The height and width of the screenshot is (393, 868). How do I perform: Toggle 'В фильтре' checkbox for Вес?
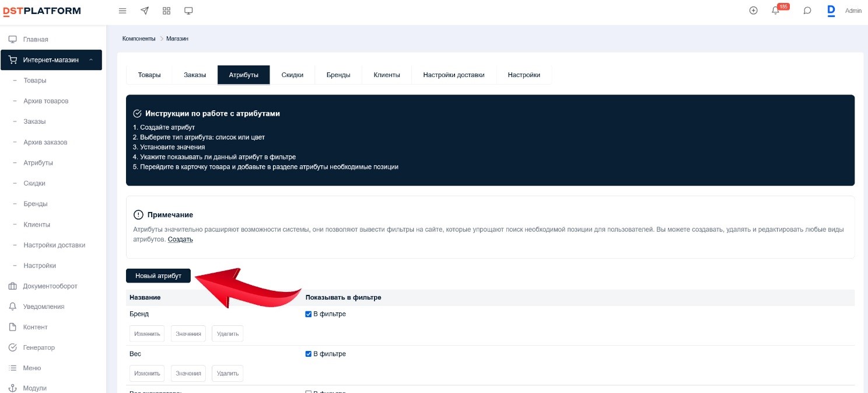(309, 354)
